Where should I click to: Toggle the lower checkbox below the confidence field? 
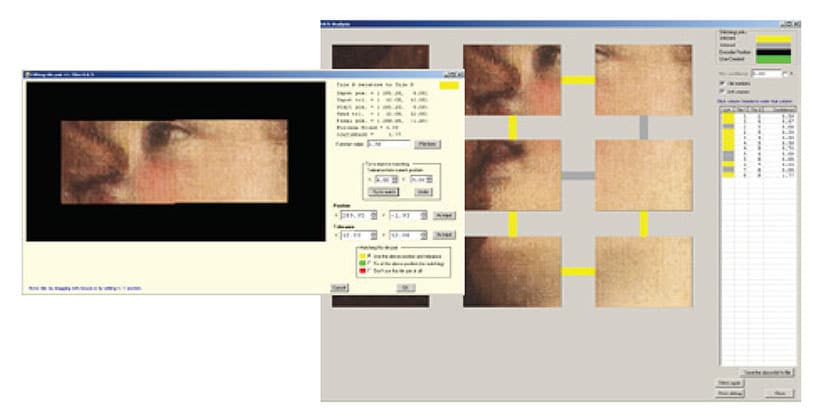[723, 92]
